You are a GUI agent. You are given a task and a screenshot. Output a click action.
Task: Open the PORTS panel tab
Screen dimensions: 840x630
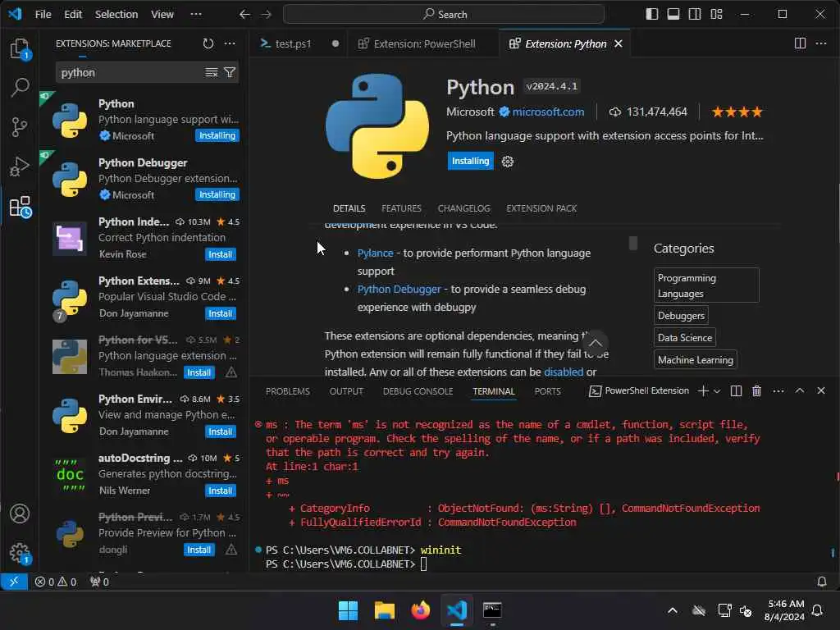[547, 391]
